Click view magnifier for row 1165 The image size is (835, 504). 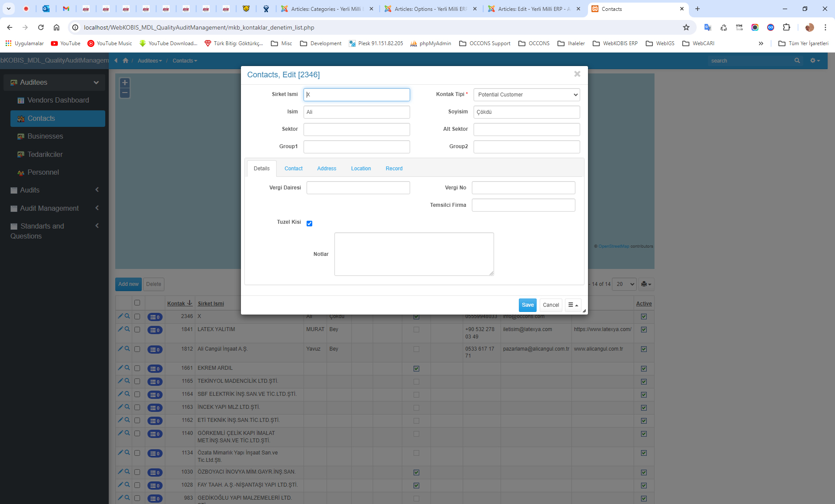(x=127, y=381)
